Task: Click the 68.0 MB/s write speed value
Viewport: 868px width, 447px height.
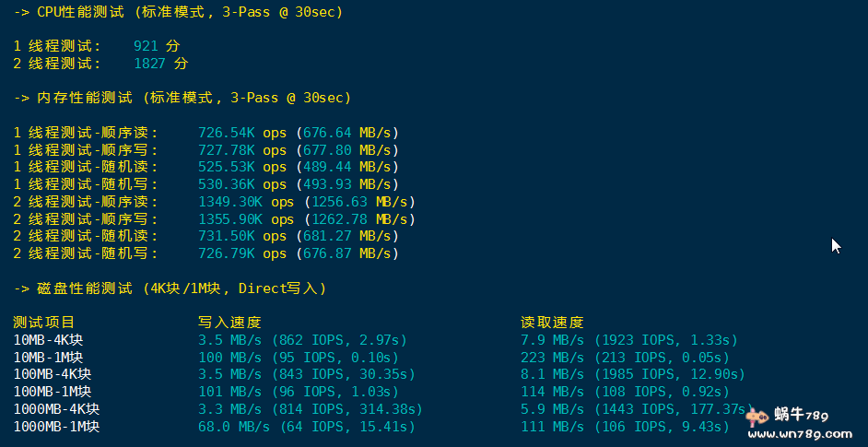Action: click(234, 427)
